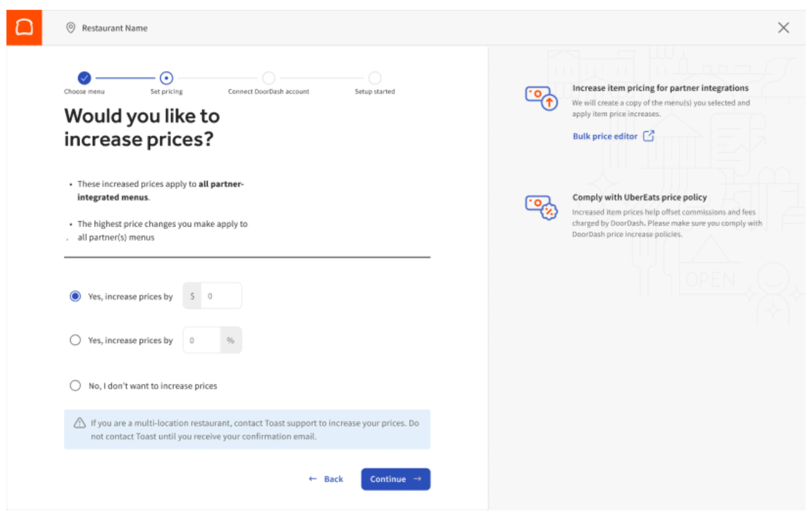Viewport: 812px width, 512px height.
Task: Select the dollar-amount price increase option
Action: point(75,296)
